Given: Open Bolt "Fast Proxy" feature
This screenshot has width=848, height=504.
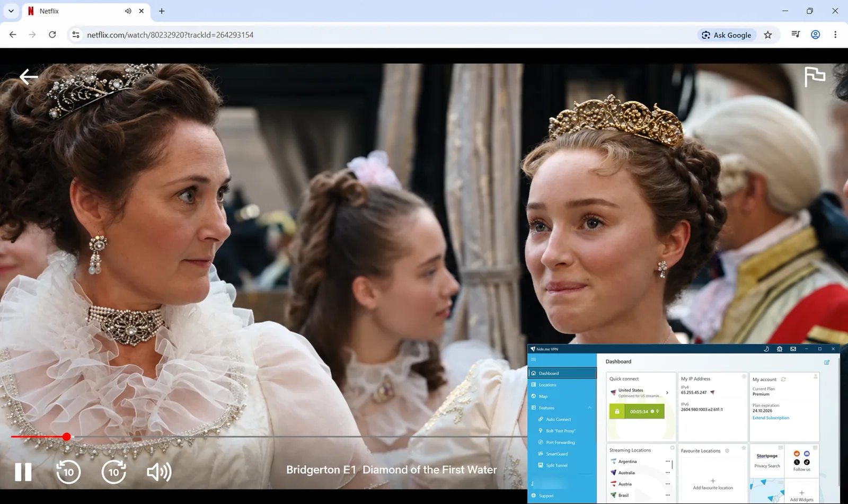Looking at the screenshot, I should pos(561,431).
